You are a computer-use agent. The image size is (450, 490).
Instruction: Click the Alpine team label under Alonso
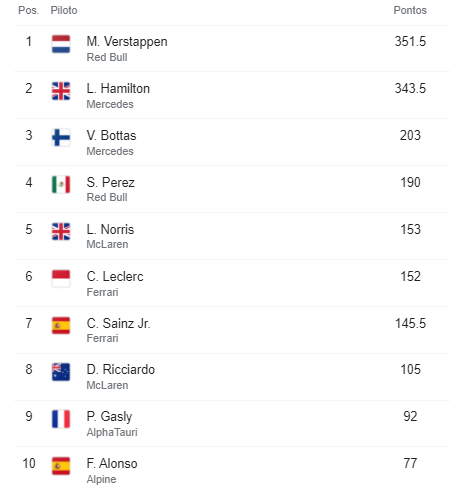click(x=101, y=479)
